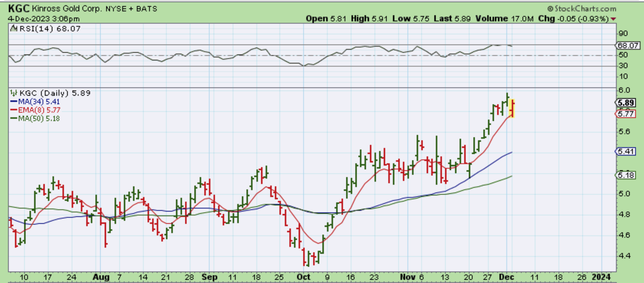Click the candlestick icon beside KGC (Daily)
The image size is (644, 283).
click(14, 93)
